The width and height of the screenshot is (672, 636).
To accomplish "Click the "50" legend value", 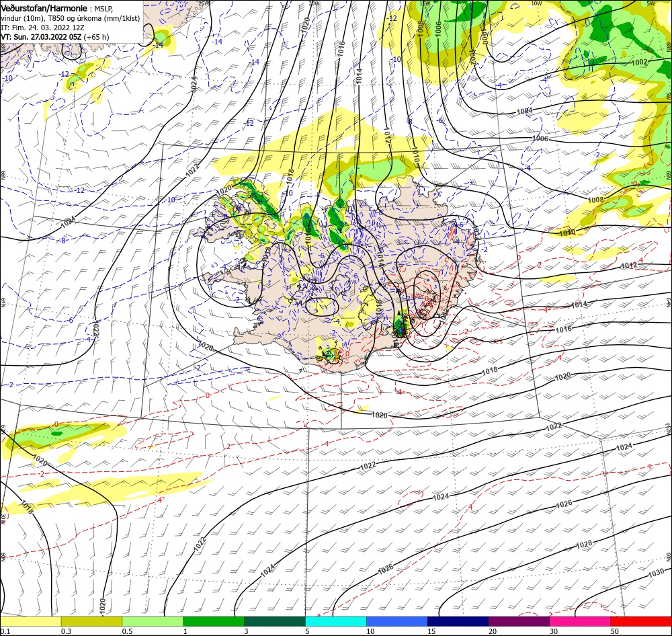I will tap(615, 631).
